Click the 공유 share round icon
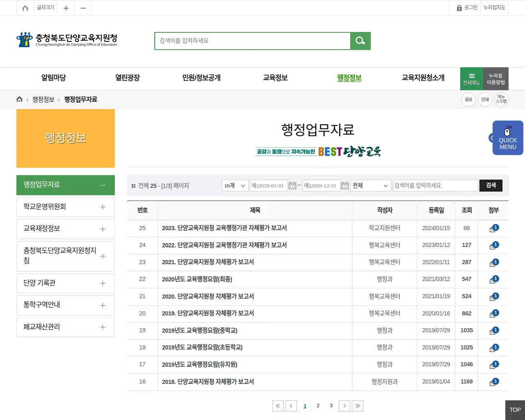This screenshot has width=525, height=420. 468,99
